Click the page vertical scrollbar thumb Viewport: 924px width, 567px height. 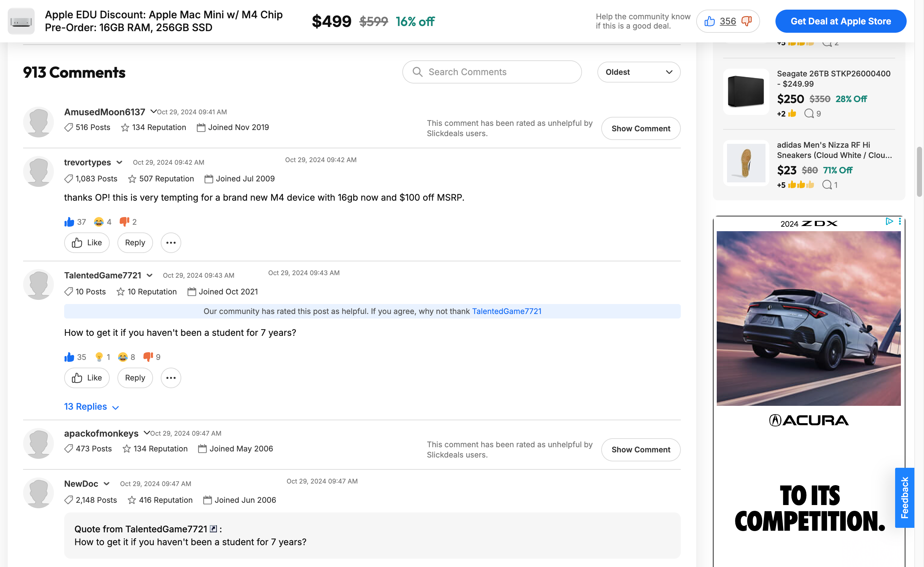(x=919, y=172)
